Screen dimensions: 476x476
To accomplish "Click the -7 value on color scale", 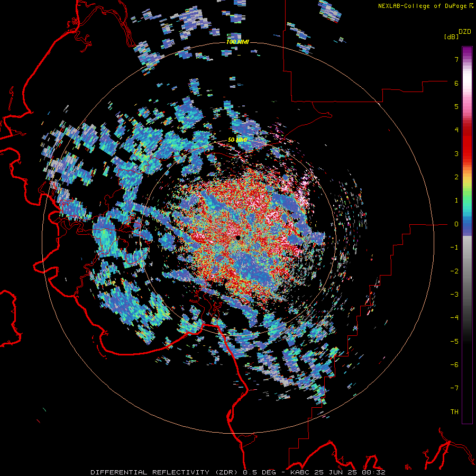I will coord(454,388).
